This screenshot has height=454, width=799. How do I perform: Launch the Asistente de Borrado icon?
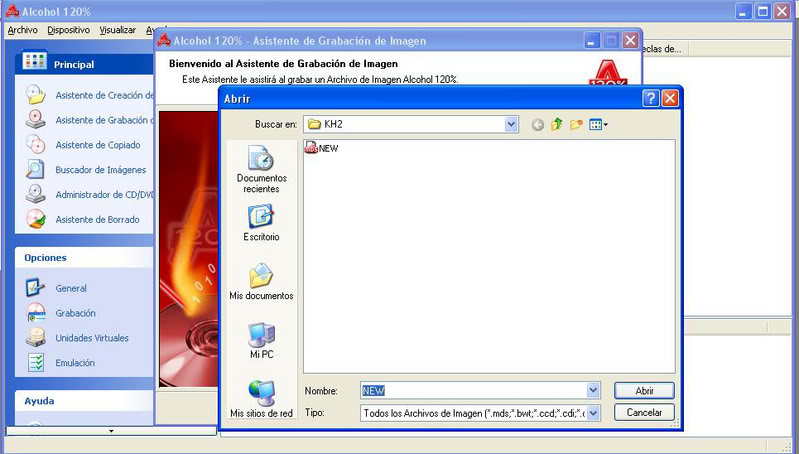pyautogui.click(x=36, y=219)
